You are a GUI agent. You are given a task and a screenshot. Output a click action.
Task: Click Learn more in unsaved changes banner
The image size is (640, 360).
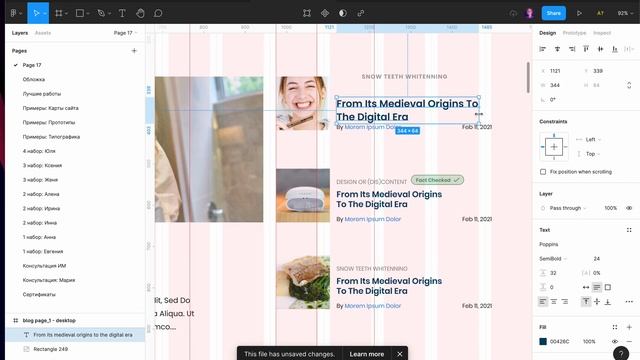tap(367, 354)
